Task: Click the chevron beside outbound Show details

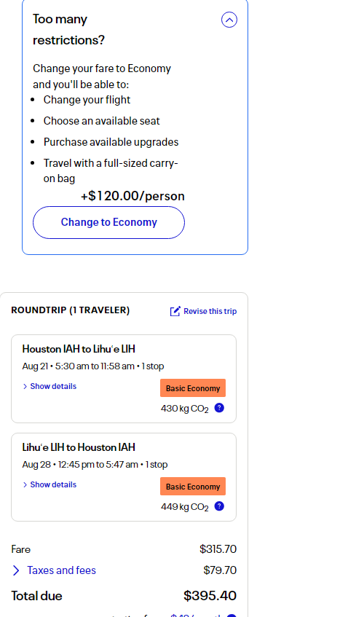Action: pyautogui.click(x=25, y=386)
